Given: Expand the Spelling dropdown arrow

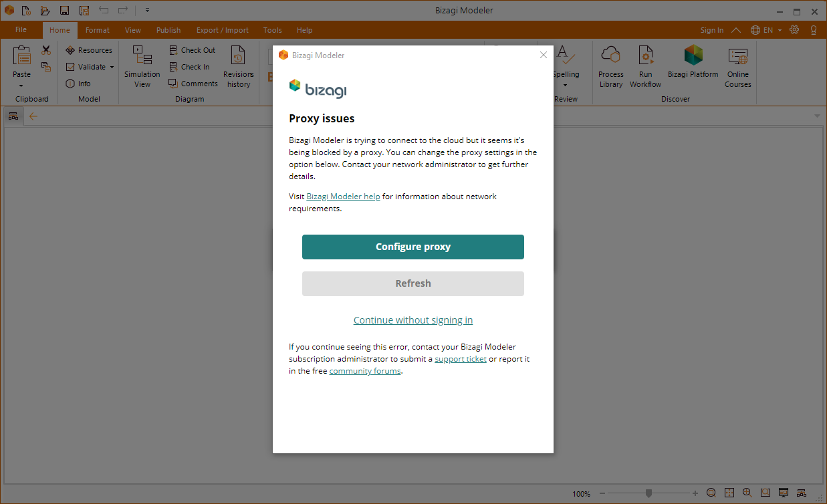Looking at the screenshot, I should 565,85.
